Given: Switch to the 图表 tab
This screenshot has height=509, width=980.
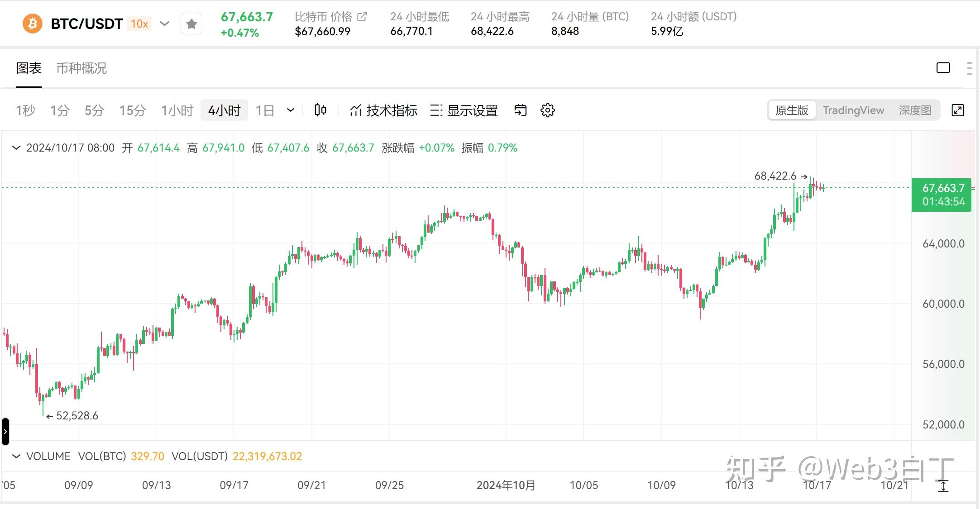Looking at the screenshot, I should click(x=29, y=68).
